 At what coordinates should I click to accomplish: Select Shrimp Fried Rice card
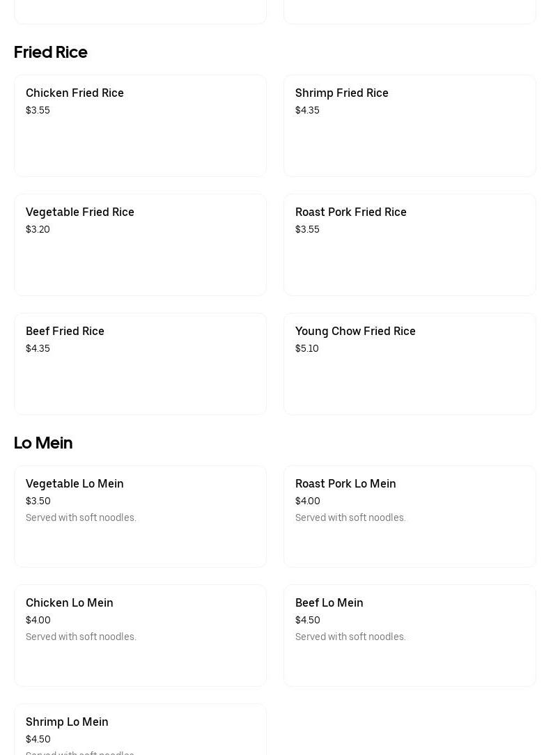pos(410,125)
